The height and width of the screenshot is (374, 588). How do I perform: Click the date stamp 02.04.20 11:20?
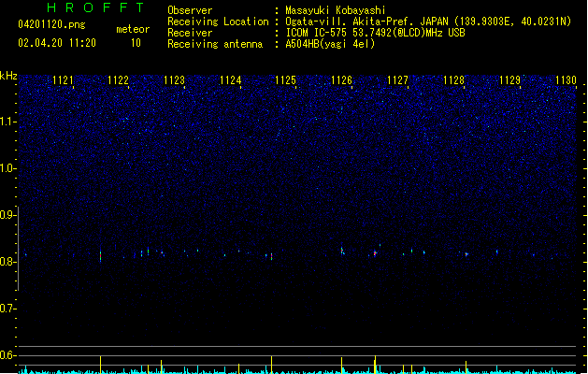click(x=57, y=43)
